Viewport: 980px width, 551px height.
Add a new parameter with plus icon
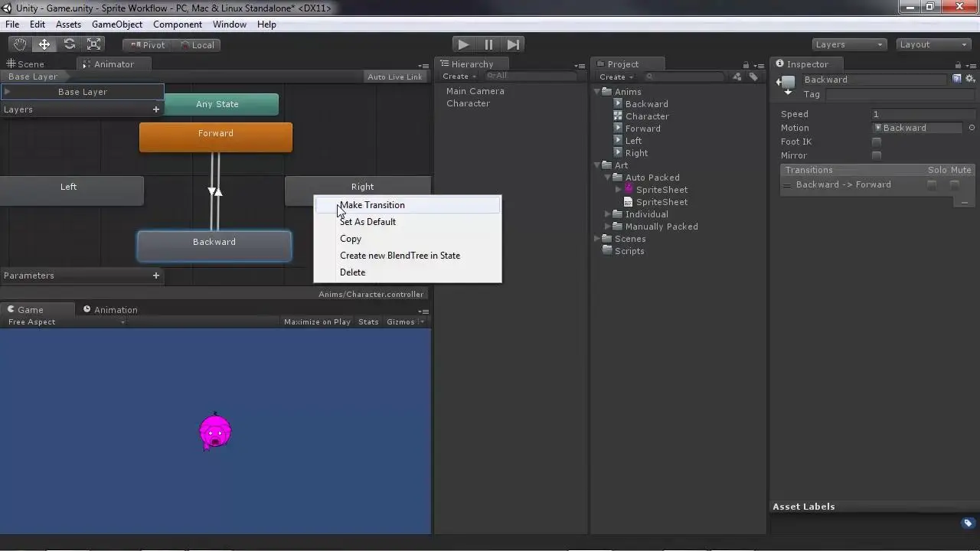coord(156,275)
